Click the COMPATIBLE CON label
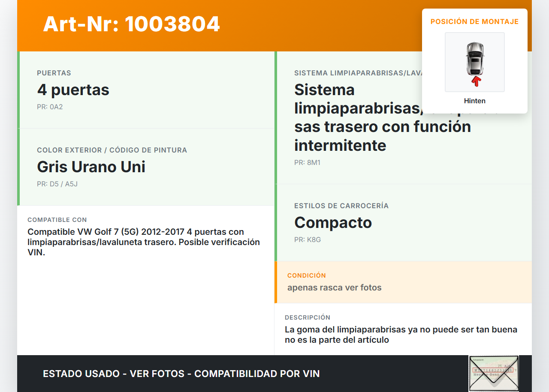 57,220
